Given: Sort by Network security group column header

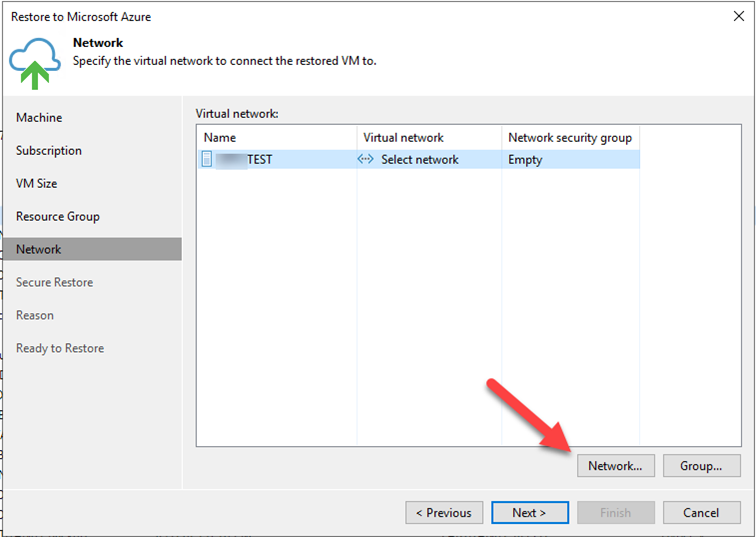Looking at the screenshot, I should 571,138.
